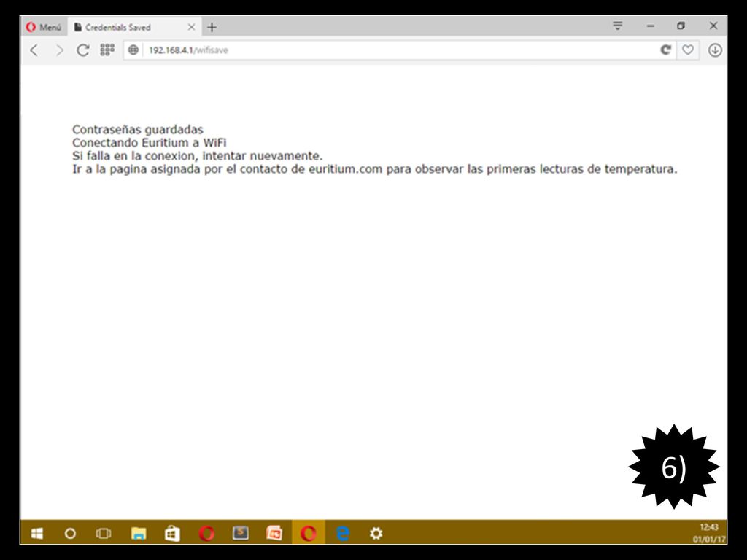Open the Store app in taskbar

(x=172, y=533)
